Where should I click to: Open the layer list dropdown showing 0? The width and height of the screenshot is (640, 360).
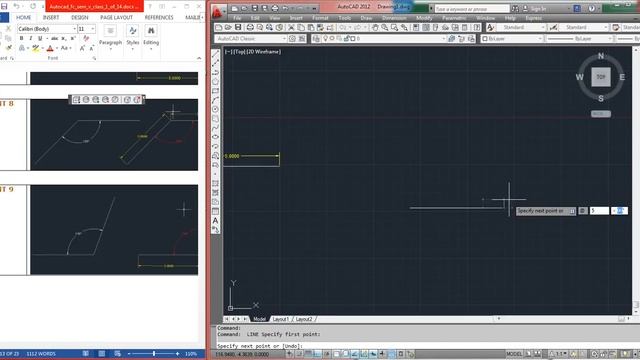click(444, 39)
